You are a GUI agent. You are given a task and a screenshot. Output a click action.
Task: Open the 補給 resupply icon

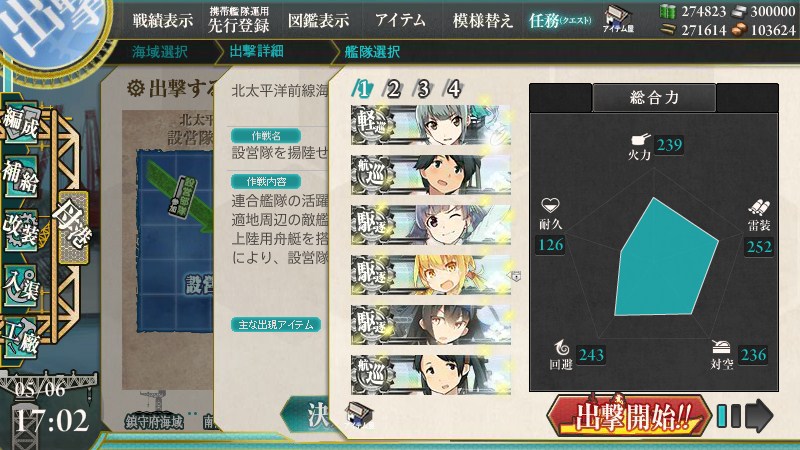pyautogui.click(x=21, y=176)
